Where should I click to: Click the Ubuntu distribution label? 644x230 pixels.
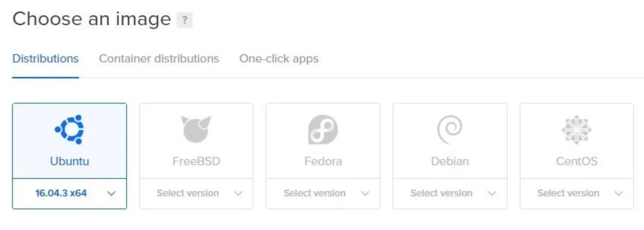[x=70, y=161]
